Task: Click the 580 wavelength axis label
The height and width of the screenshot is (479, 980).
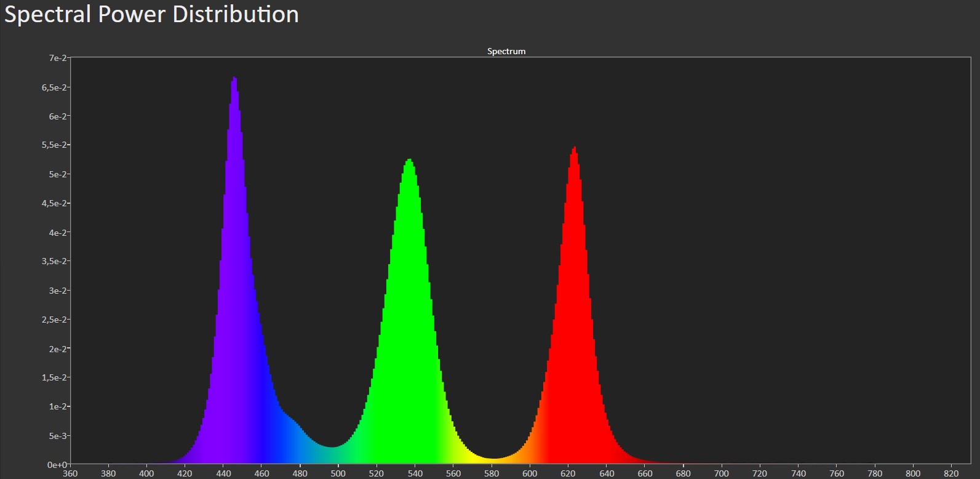Action: (x=492, y=473)
